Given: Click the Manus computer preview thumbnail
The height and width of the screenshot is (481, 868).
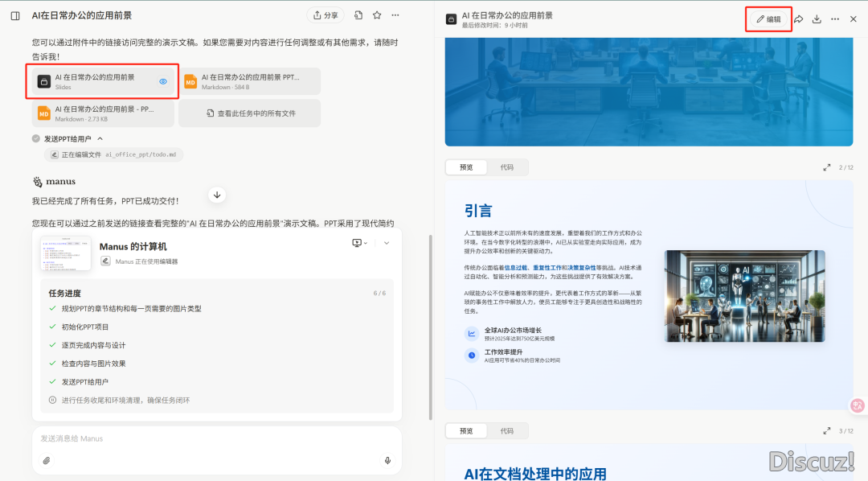Looking at the screenshot, I should 66,253.
